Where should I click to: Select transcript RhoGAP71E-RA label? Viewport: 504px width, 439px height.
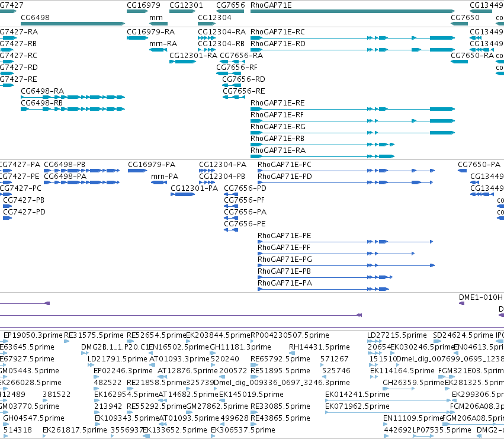pos(278,151)
